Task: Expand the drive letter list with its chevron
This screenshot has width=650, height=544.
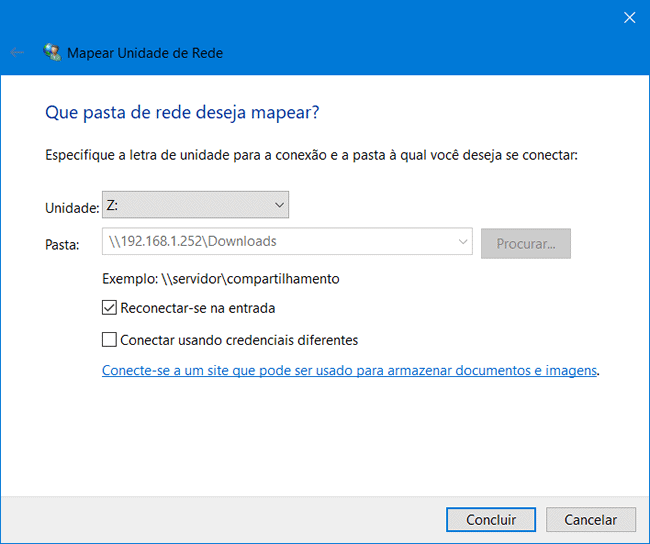Action: pos(279,205)
